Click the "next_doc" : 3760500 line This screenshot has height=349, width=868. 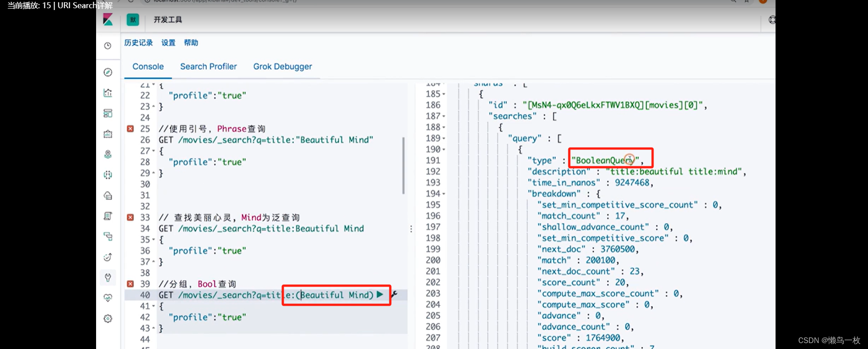(588, 249)
